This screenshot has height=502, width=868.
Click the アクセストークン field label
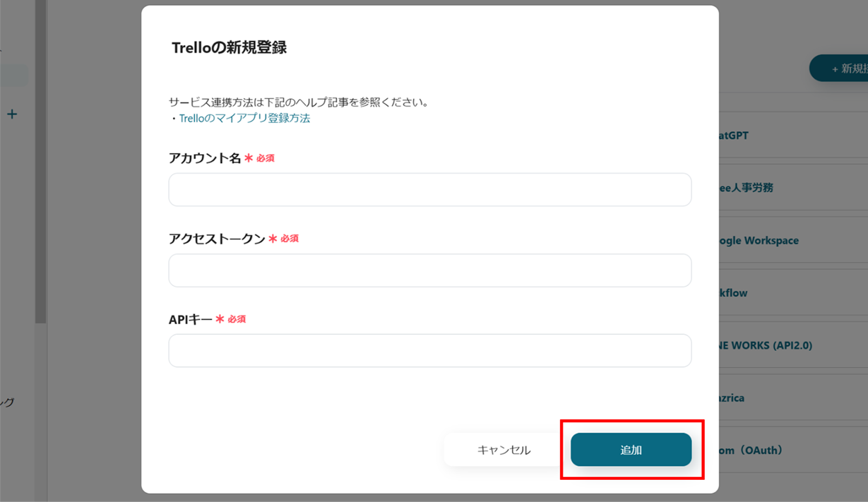pyautogui.click(x=217, y=239)
